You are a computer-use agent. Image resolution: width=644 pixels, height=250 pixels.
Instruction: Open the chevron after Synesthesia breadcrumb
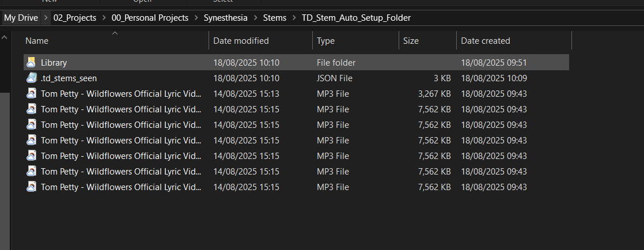coord(255,18)
